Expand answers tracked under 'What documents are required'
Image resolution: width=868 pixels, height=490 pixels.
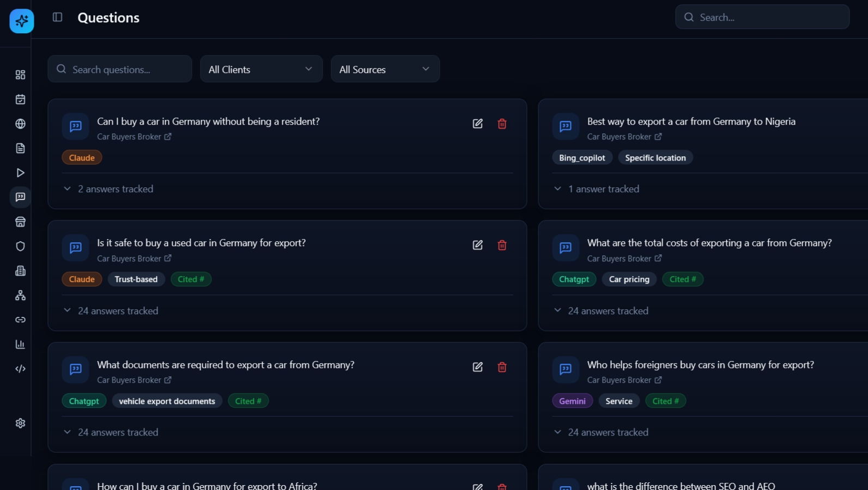coord(111,432)
